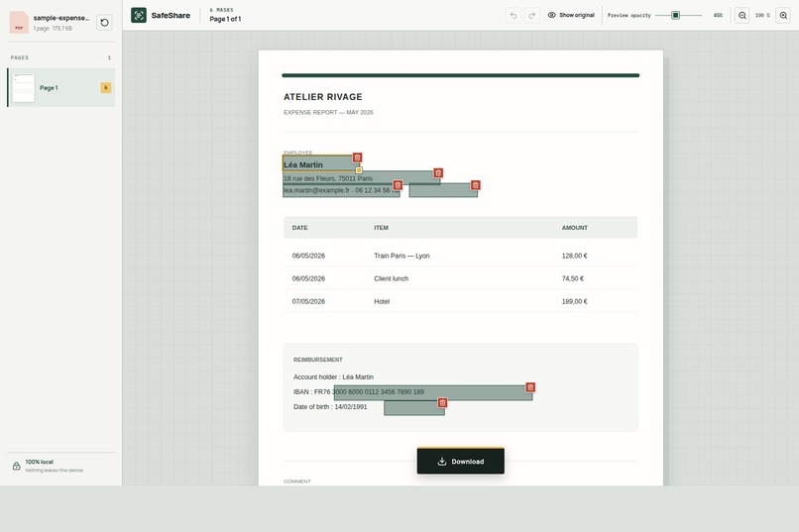Click the 'ITEM' column header
Viewport: 799px width, 532px height.
pyautogui.click(x=381, y=228)
